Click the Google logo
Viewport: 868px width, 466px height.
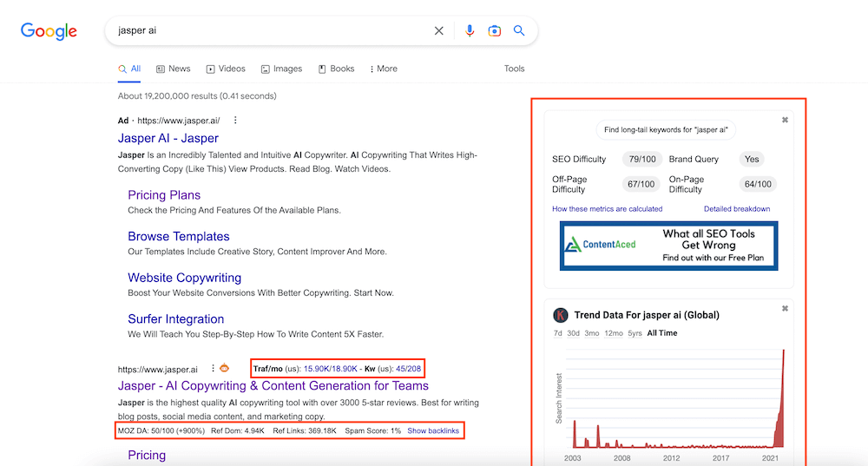(49, 31)
